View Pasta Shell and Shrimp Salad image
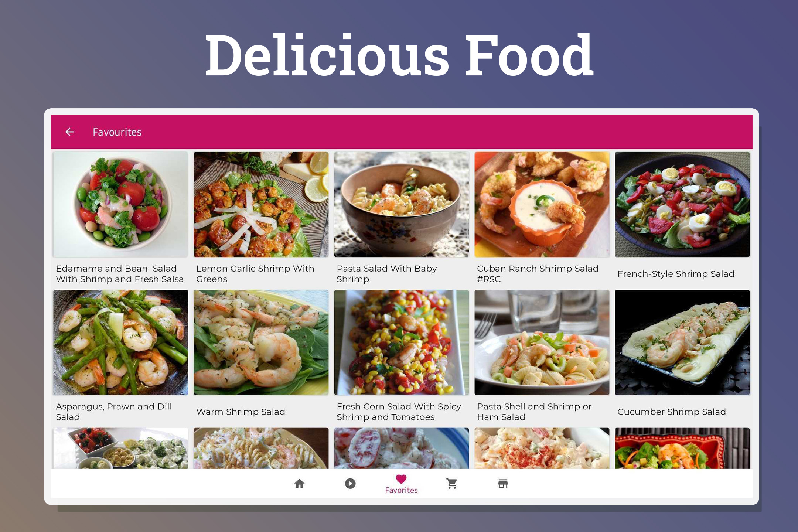This screenshot has height=532, width=798. pos(542,342)
